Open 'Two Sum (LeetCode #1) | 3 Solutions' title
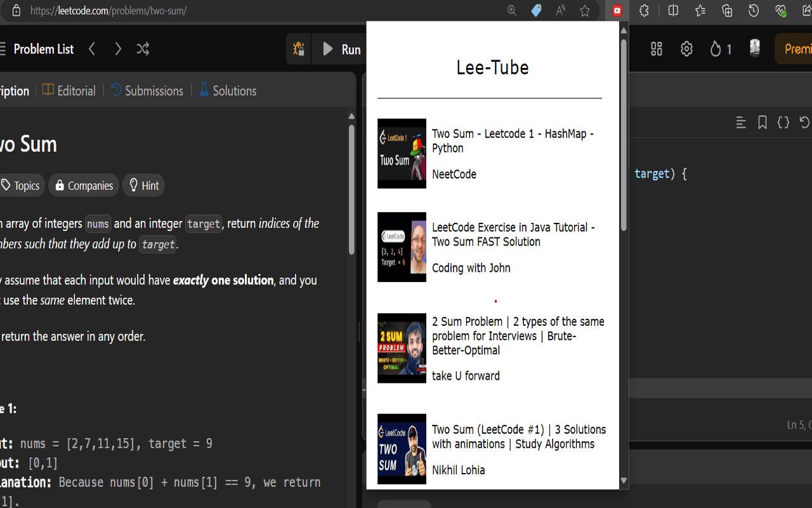Viewport: 812px width, 508px height. 519,437
